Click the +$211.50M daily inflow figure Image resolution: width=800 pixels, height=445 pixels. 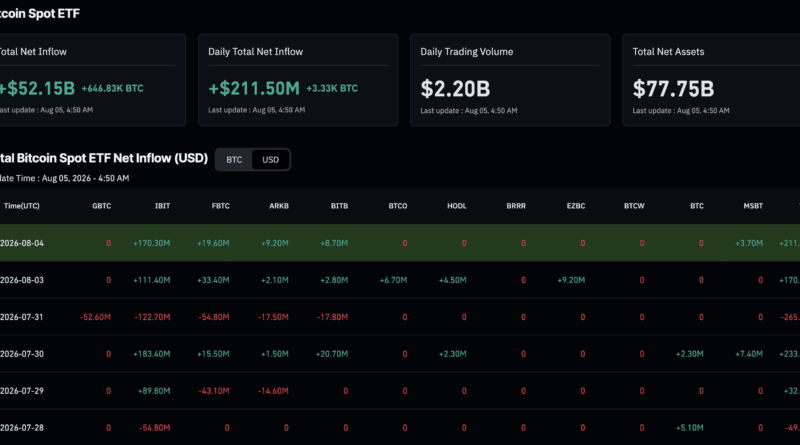point(254,89)
